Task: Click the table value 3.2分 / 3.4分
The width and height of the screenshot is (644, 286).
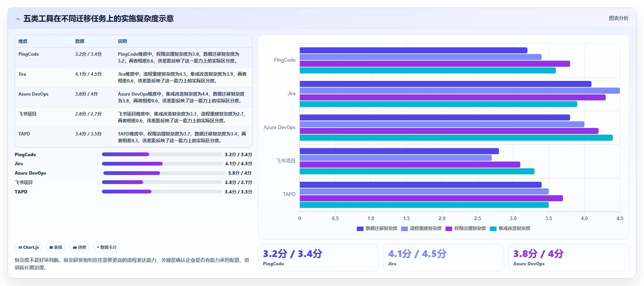Action: [x=88, y=54]
